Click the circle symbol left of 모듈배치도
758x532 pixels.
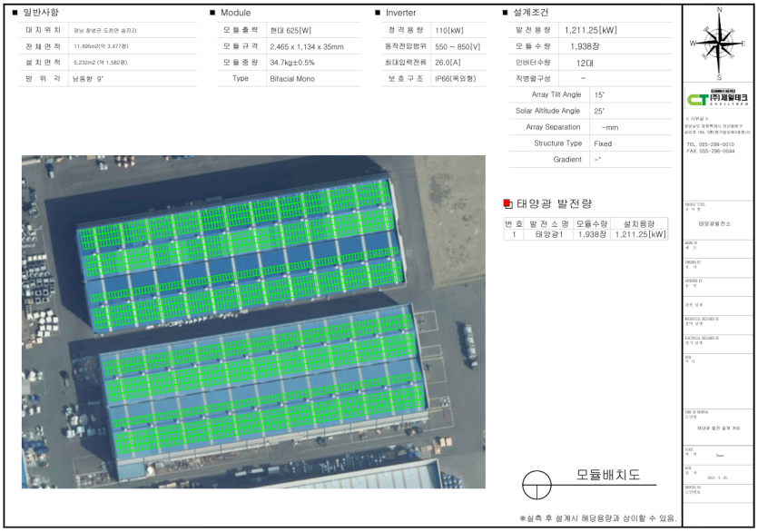coord(537,482)
